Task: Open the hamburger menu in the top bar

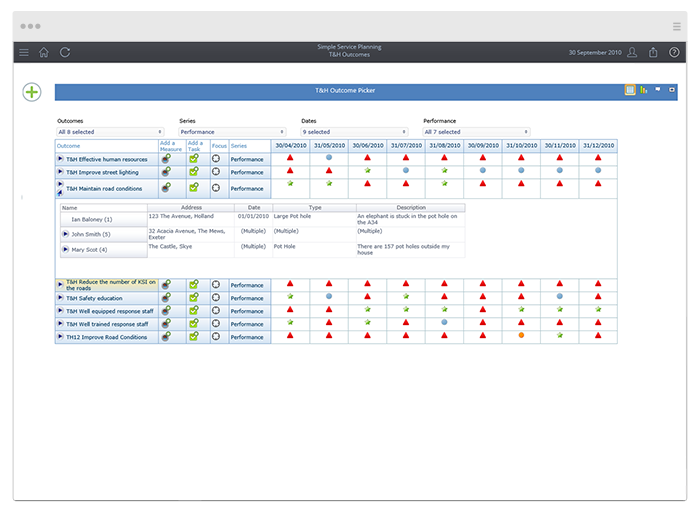Action: pyautogui.click(x=24, y=53)
